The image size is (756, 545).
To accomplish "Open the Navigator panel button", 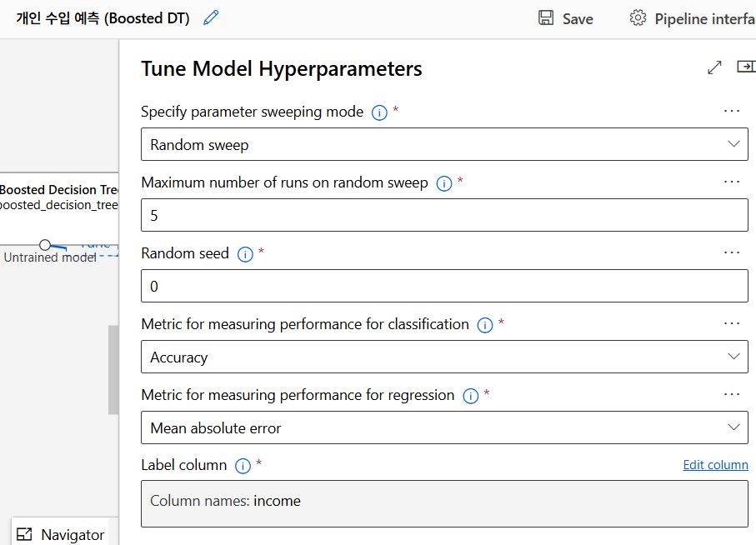I will [60, 534].
